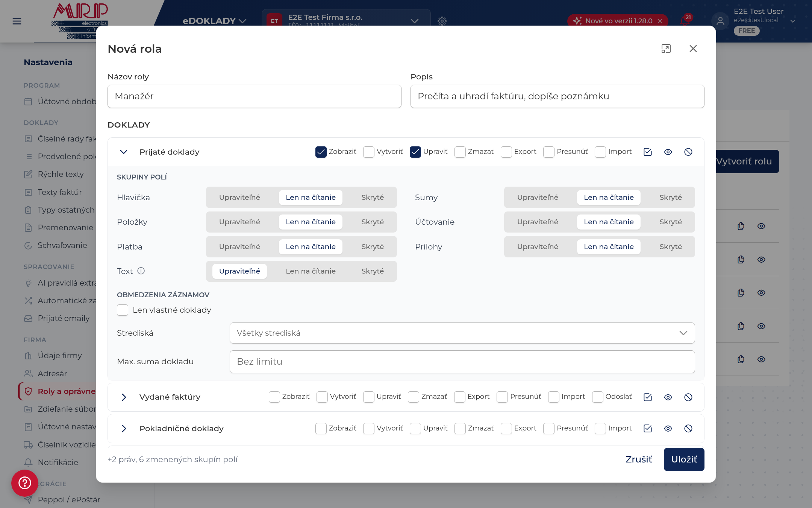Expand the dialog with the pop-out icon
812x508 pixels.
(x=666, y=49)
